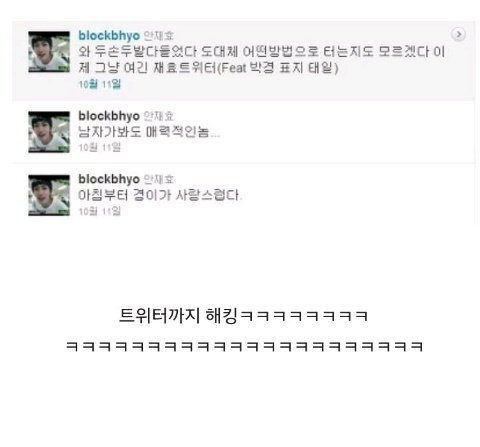Open the blue 10월 11일 timestamp link

click(x=100, y=84)
